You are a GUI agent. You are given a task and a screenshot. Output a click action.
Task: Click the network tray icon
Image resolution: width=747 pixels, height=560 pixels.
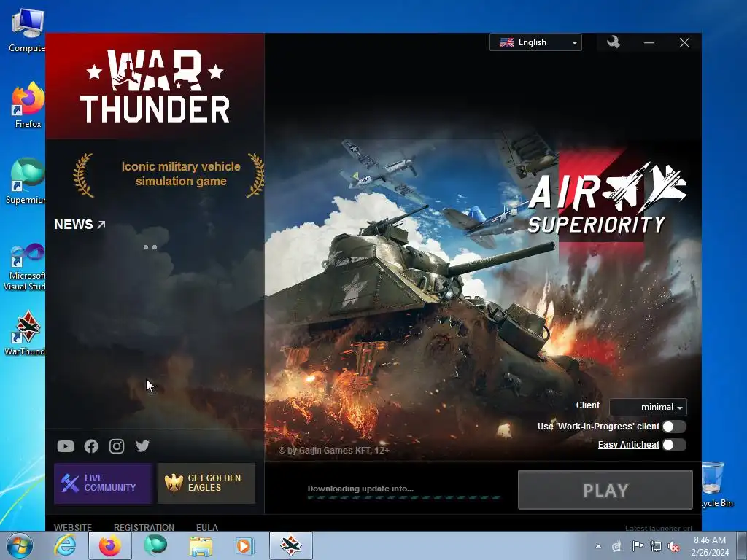[656, 546]
